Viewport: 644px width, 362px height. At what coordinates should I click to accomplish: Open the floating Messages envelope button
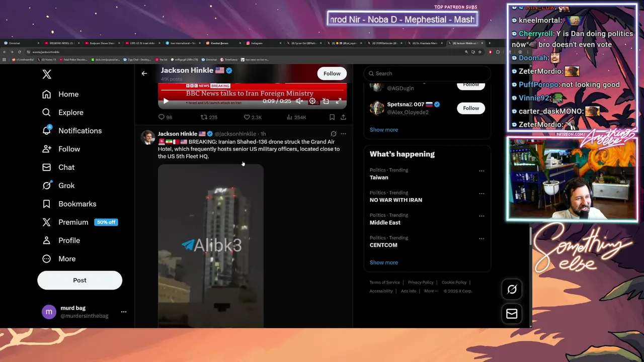(x=512, y=314)
